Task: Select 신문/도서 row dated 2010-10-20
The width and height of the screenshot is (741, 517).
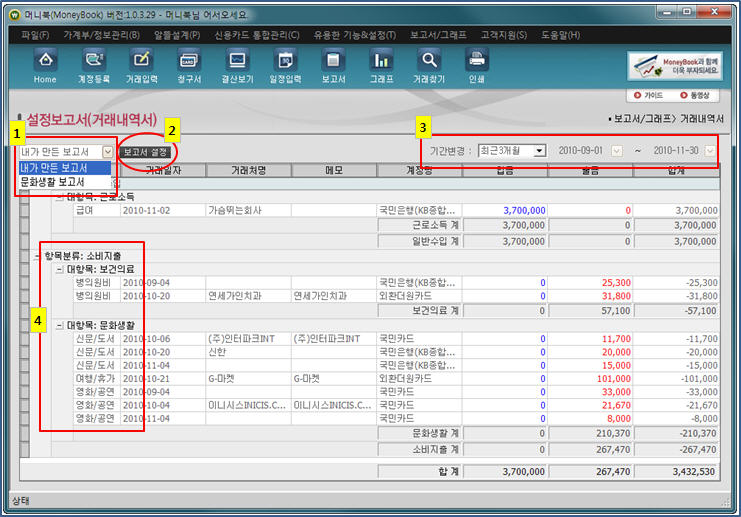Action: point(396,352)
